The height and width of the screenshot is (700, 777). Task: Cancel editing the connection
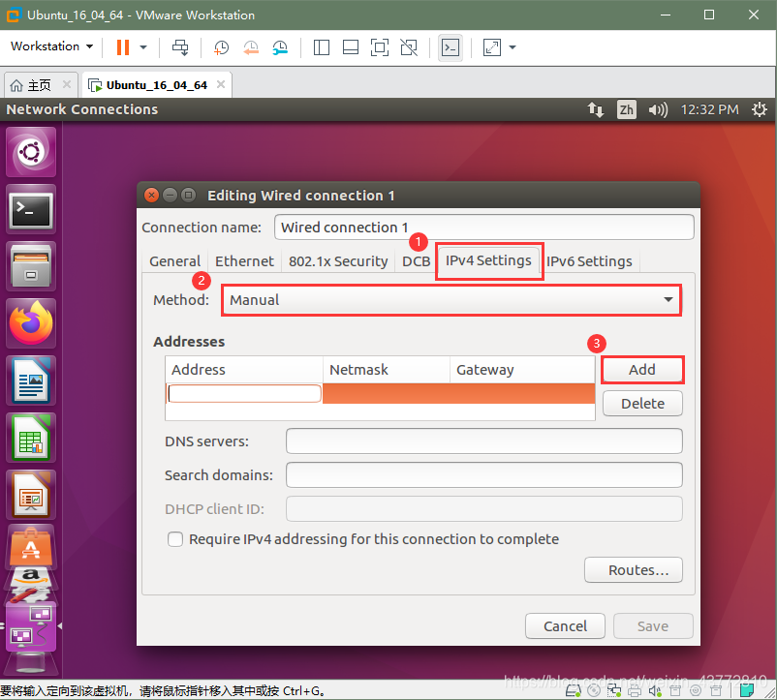(565, 626)
